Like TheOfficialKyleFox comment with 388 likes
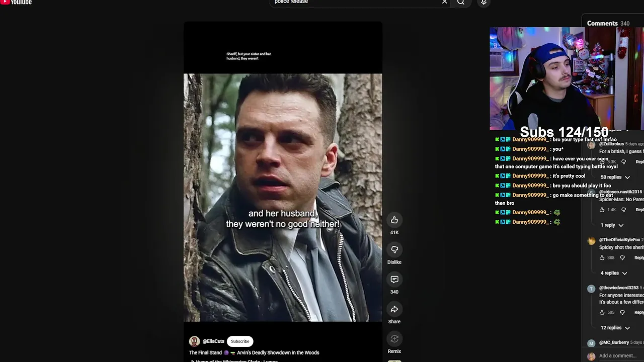Screen dimensions: 644x362 point(602,257)
